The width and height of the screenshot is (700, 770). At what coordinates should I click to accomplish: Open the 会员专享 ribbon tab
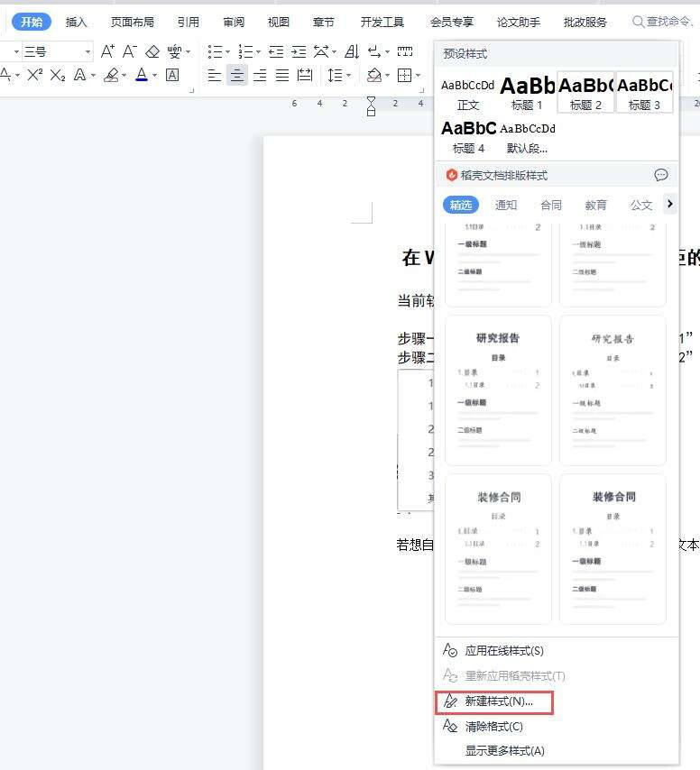coord(452,23)
